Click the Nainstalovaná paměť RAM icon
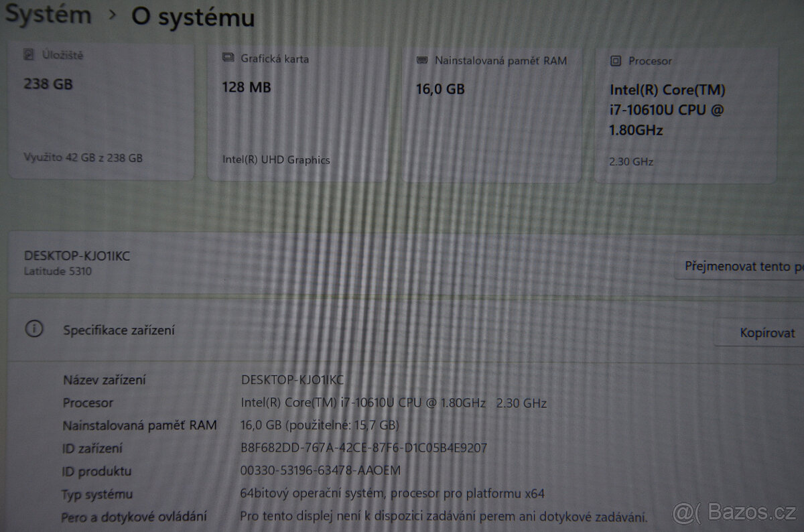Image resolution: width=804 pixels, height=532 pixels. pyautogui.click(x=422, y=60)
